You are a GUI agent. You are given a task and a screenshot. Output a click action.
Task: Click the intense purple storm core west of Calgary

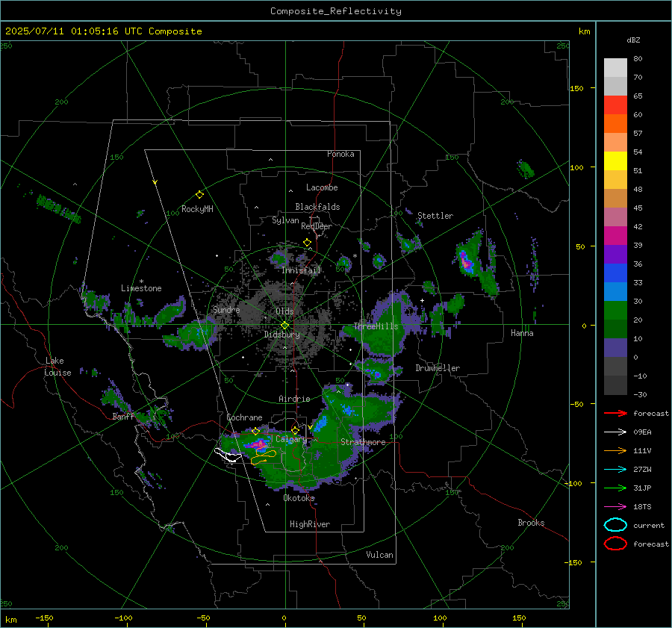[258, 444]
